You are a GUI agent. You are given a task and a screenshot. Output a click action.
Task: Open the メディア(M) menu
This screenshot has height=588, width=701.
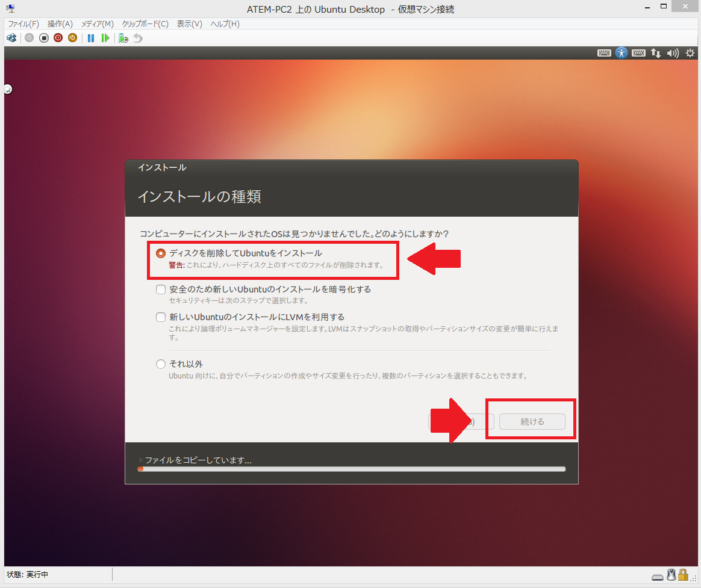tap(97, 23)
